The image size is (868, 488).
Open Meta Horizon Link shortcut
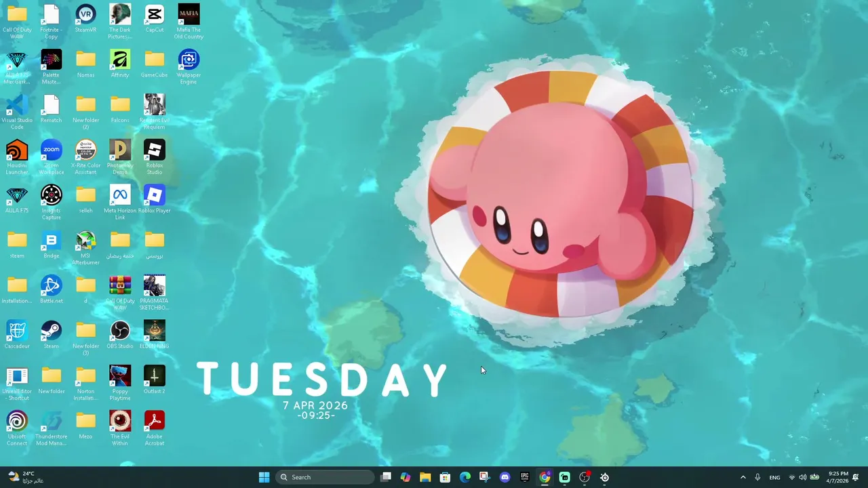(120, 203)
